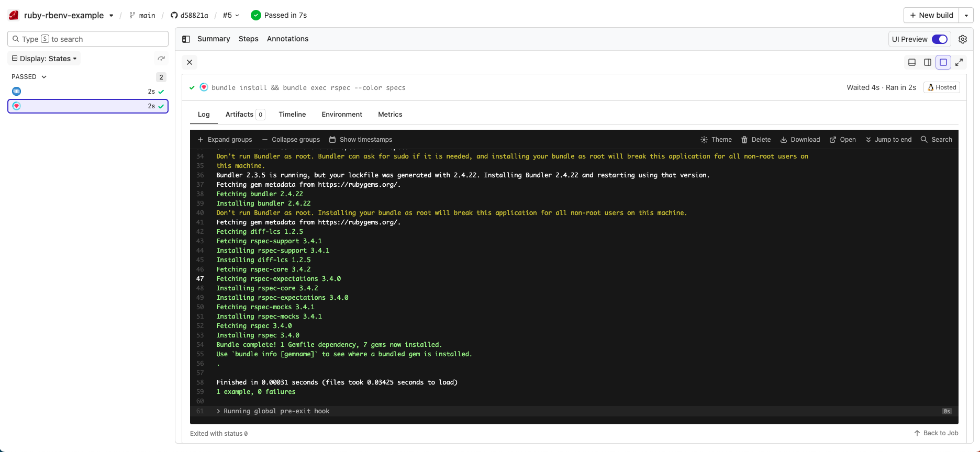Image resolution: width=980 pixels, height=452 pixels.
Task: Switch to the Summary tab
Action: coord(214,39)
